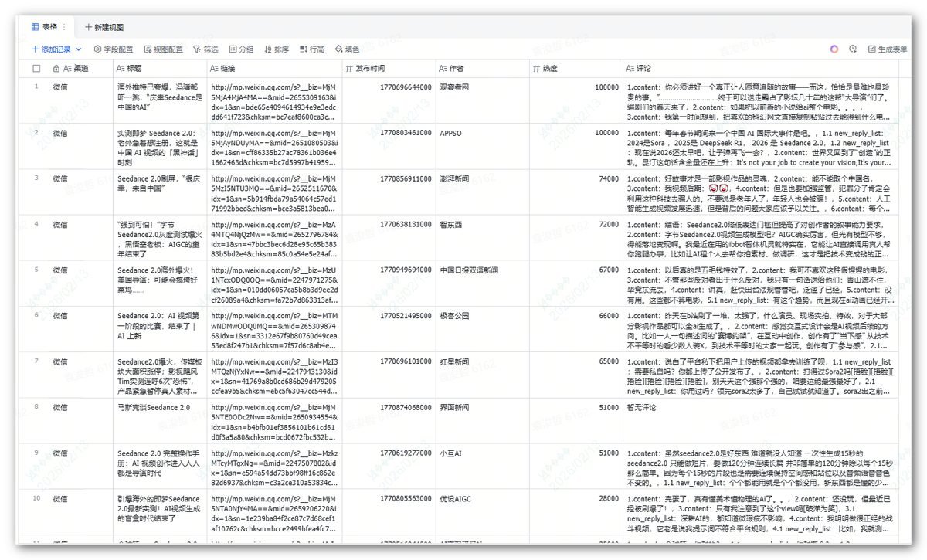Click the comment cell in the 极客公园 row
This screenshot has height=560, width=927.
coord(762,330)
